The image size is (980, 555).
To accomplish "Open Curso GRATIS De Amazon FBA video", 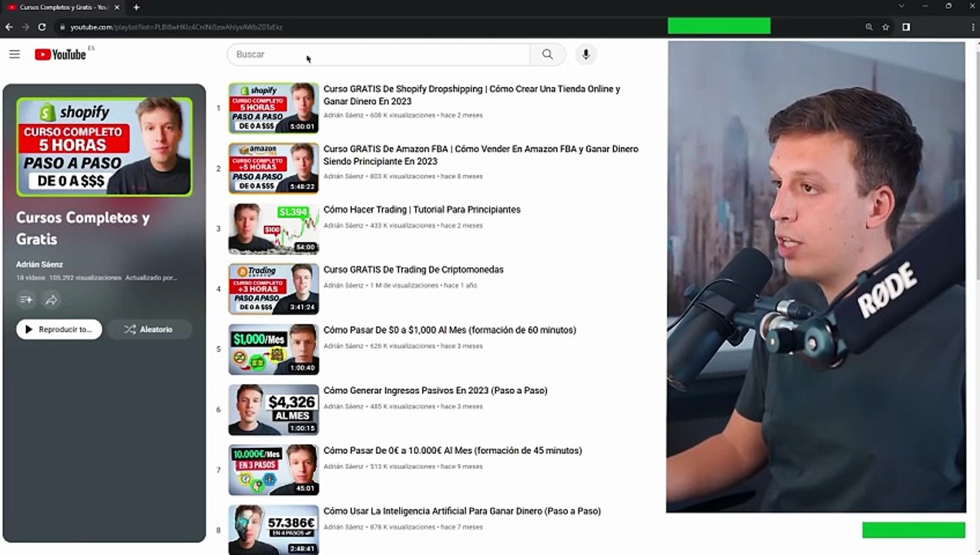I will 481,155.
